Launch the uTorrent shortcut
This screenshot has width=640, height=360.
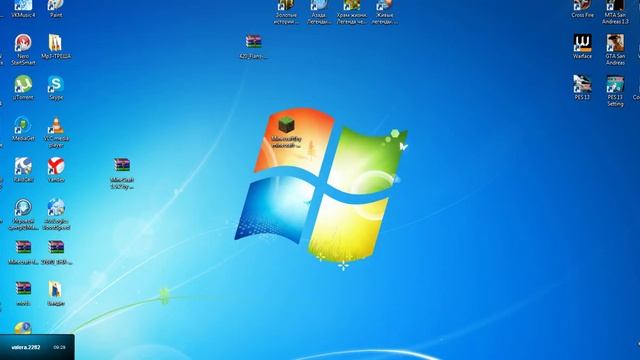tap(23, 87)
